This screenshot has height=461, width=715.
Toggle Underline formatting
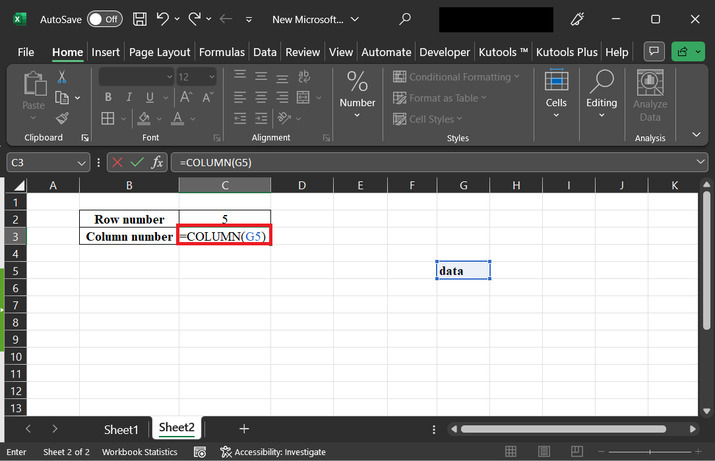(150, 97)
